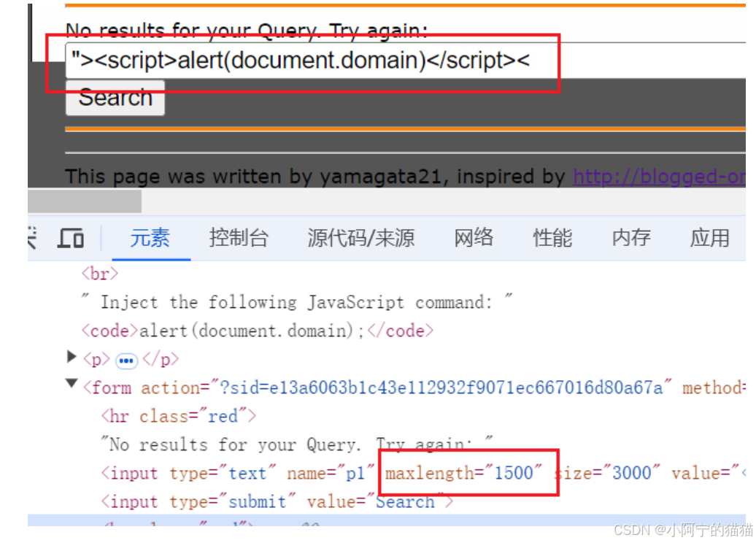
Task: Select the code alert(document.domain) line
Action: (258, 331)
